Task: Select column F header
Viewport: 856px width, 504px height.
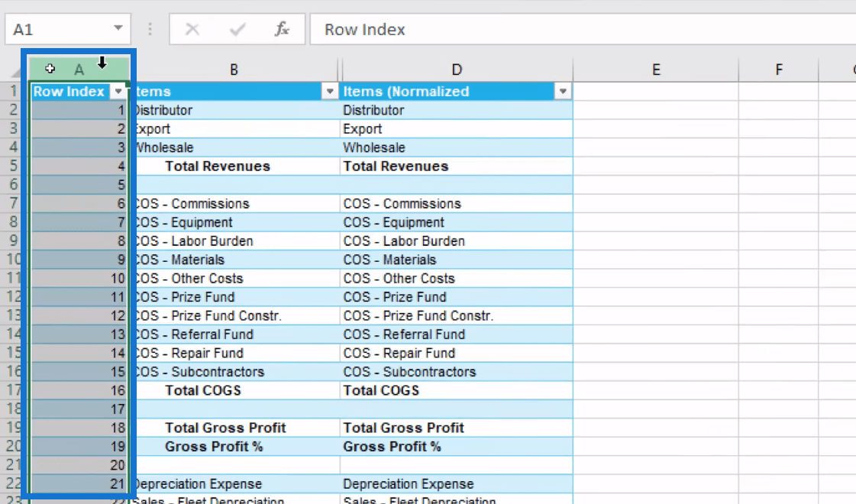Action: click(778, 69)
